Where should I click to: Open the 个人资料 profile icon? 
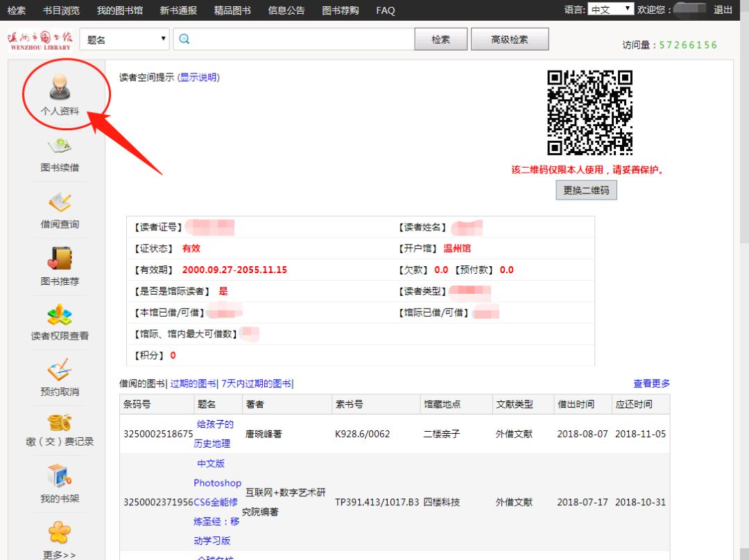point(60,89)
